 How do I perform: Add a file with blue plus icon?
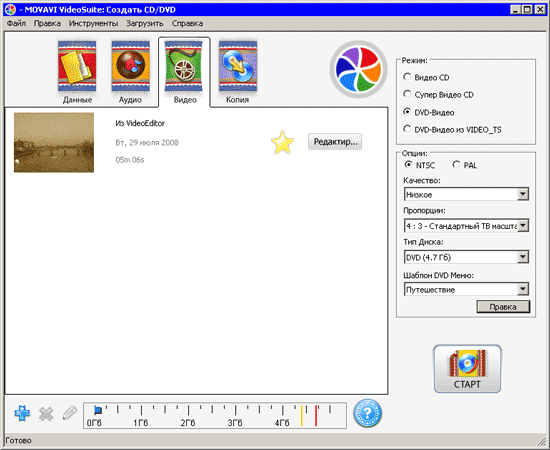pos(22,413)
